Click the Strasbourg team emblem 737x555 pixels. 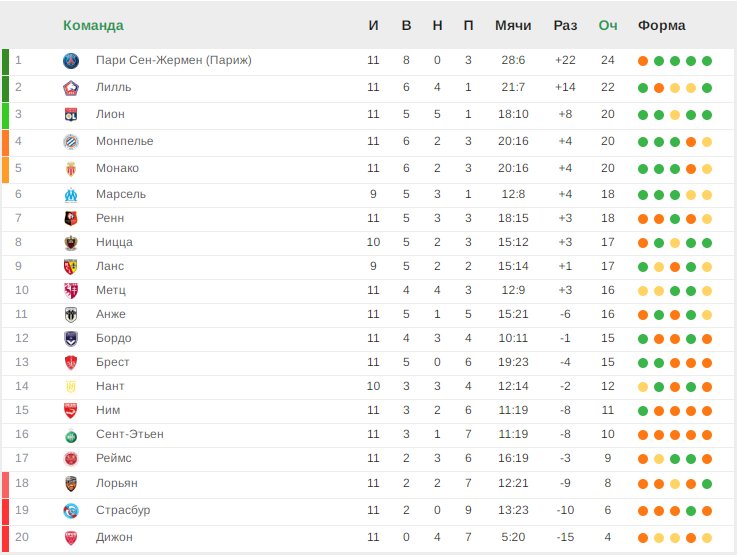[x=71, y=511]
